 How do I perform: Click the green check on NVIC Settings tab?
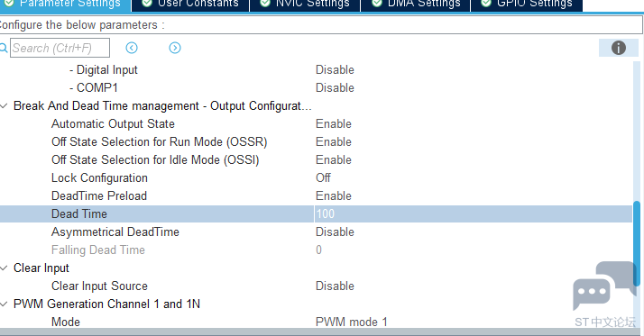(265, 4)
